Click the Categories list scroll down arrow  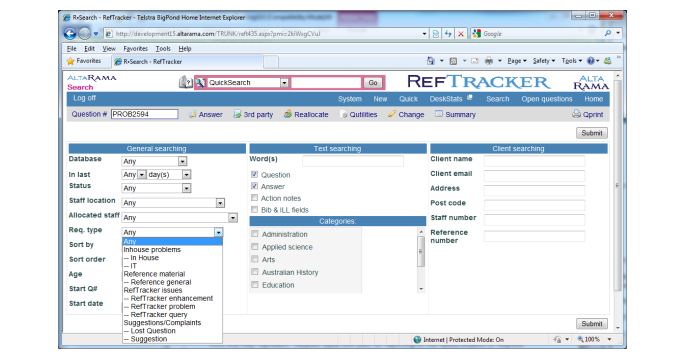[x=421, y=289]
